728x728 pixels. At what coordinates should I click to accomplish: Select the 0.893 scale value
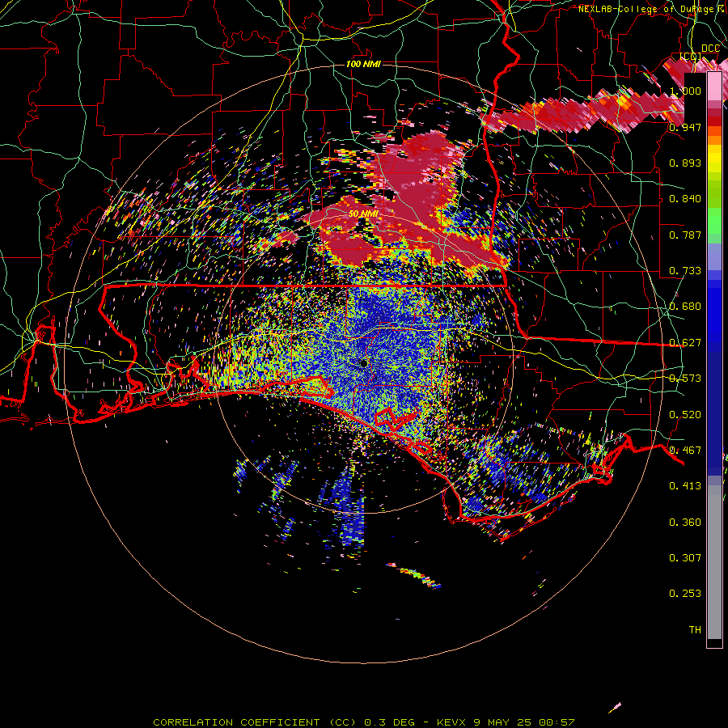[x=685, y=163]
